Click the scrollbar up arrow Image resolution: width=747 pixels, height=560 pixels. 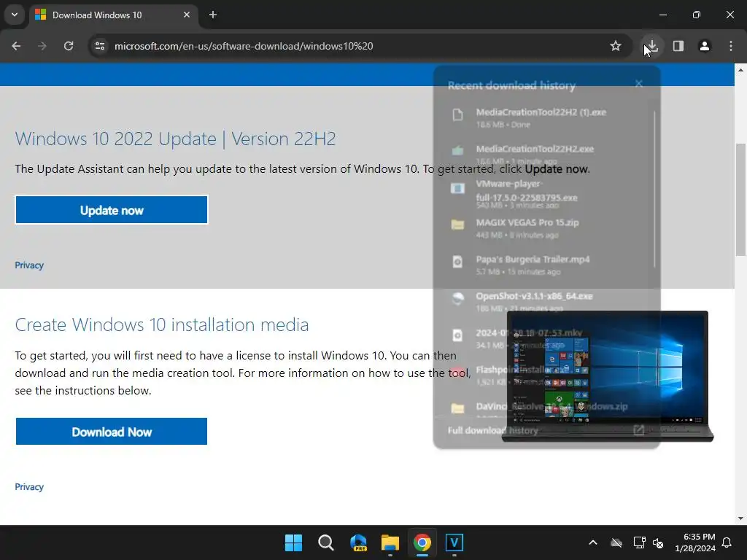click(x=740, y=70)
